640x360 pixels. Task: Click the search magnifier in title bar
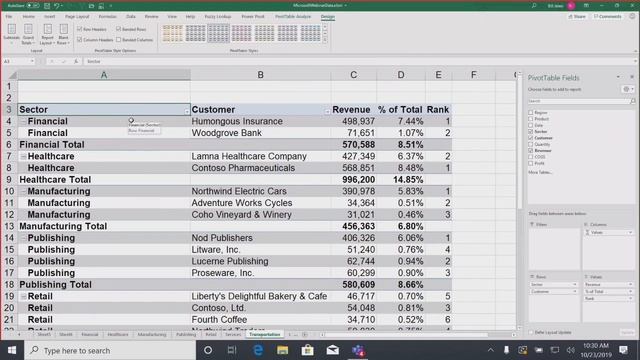tap(534, 6)
